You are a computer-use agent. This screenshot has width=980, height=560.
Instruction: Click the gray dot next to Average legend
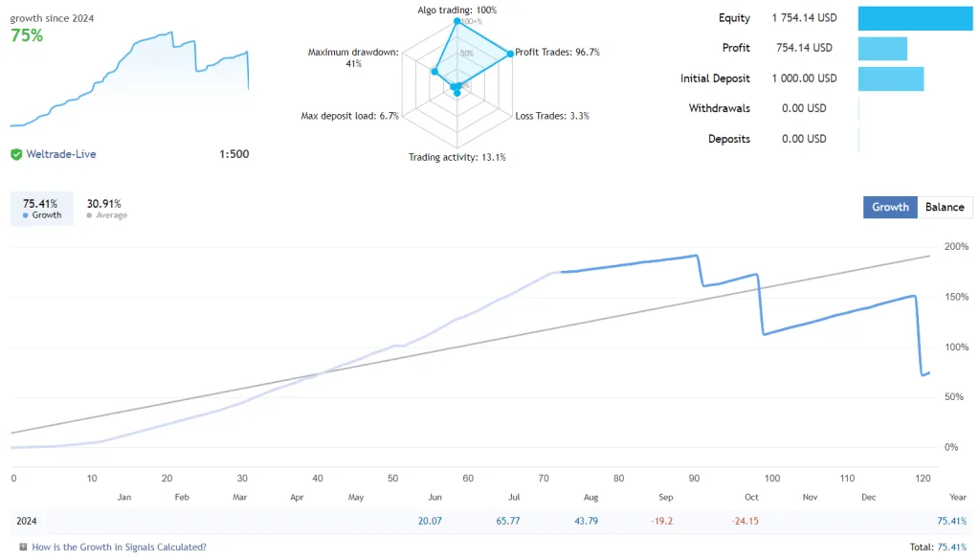(x=90, y=215)
